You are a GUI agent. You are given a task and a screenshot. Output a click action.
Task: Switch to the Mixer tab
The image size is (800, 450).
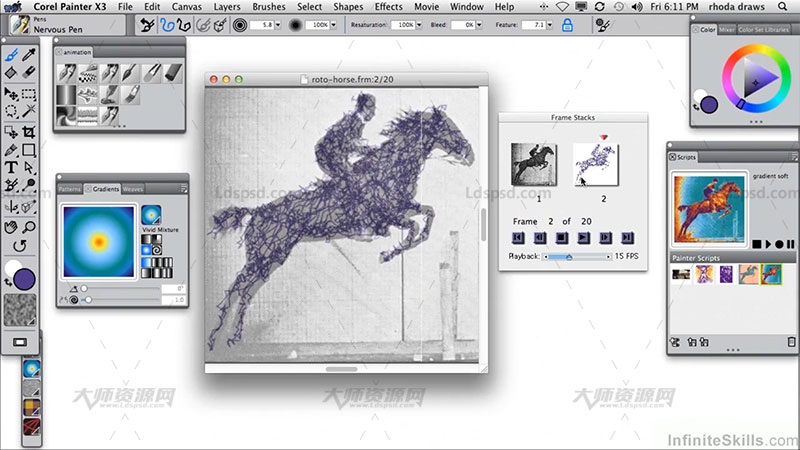pyautogui.click(x=727, y=30)
